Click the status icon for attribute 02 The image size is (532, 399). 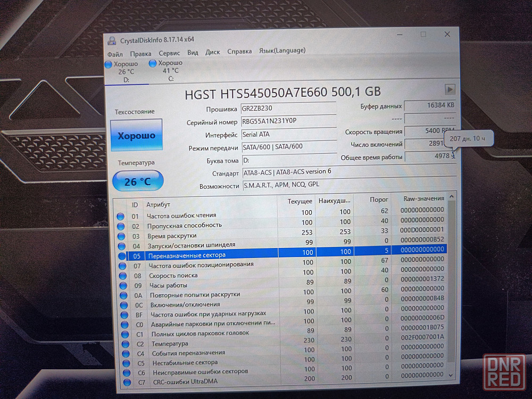121,226
